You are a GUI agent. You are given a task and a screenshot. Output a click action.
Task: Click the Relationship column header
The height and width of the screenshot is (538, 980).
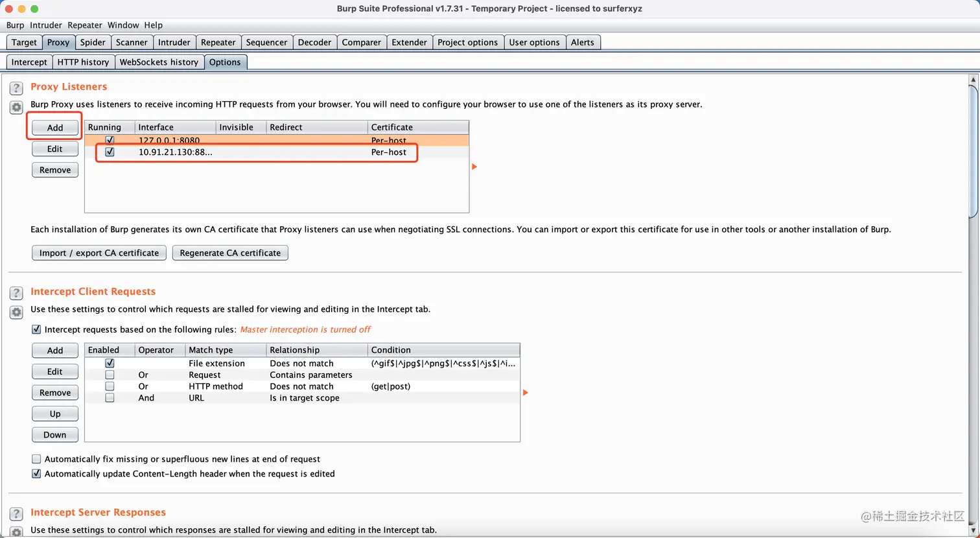pyautogui.click(x=317, y=350)
